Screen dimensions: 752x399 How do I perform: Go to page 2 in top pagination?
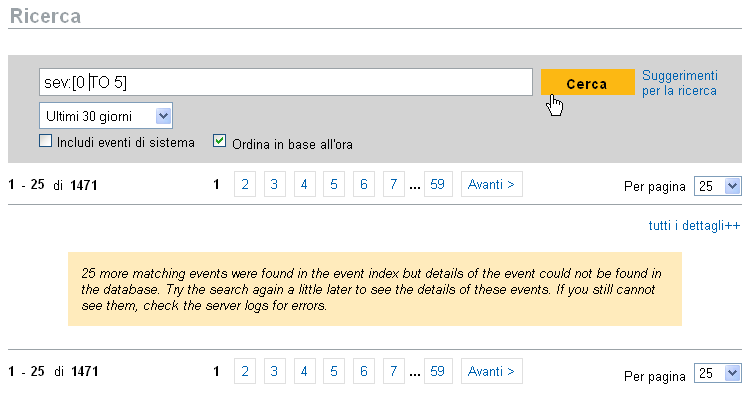(245, 184)
